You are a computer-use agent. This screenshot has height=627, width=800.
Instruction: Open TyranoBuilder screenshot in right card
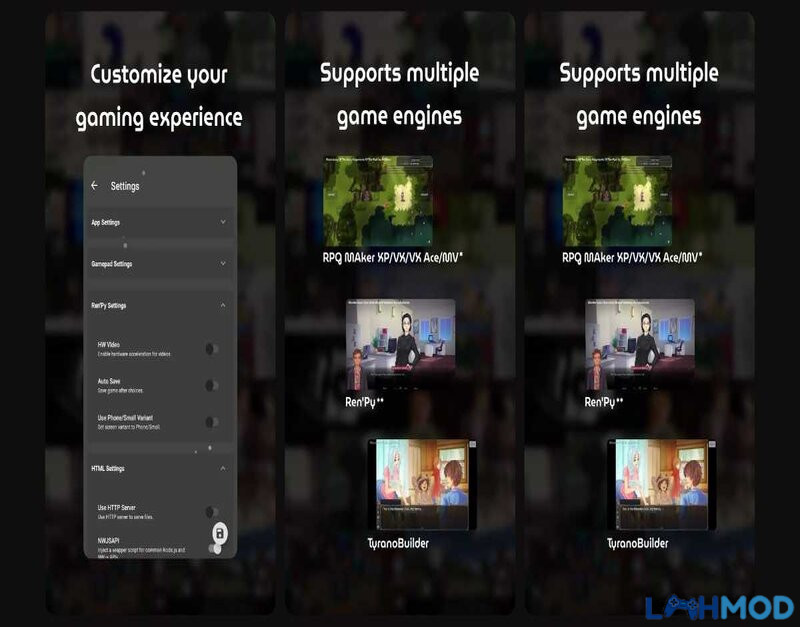coord(662,485)
